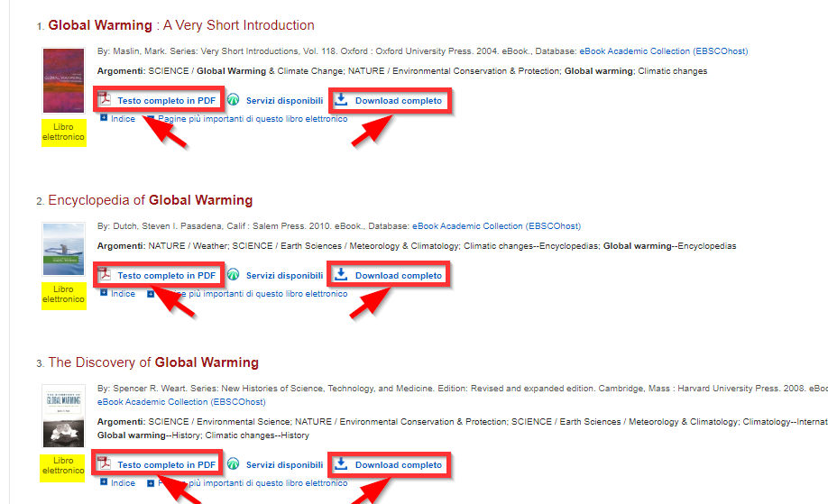The width and height of the screenshot is (828, 504).
Task: Select the Encyclopedia of Global Warming cover thumbnail
Action: (x=62, y=249)
